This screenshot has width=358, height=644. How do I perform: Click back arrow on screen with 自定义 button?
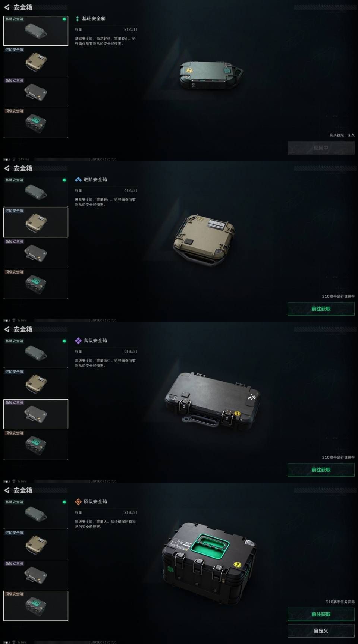pos(7,490)
